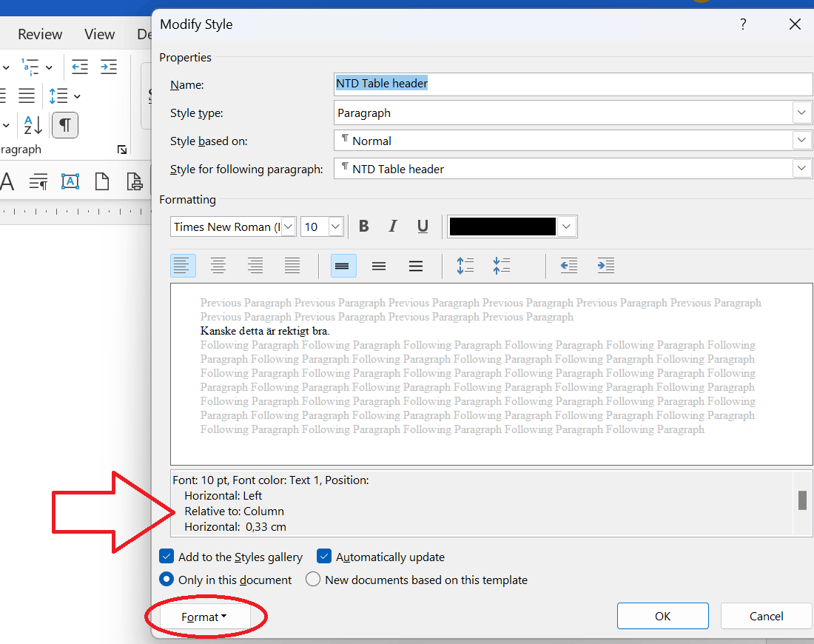Select Only in this document option

[x=166, y=579]
